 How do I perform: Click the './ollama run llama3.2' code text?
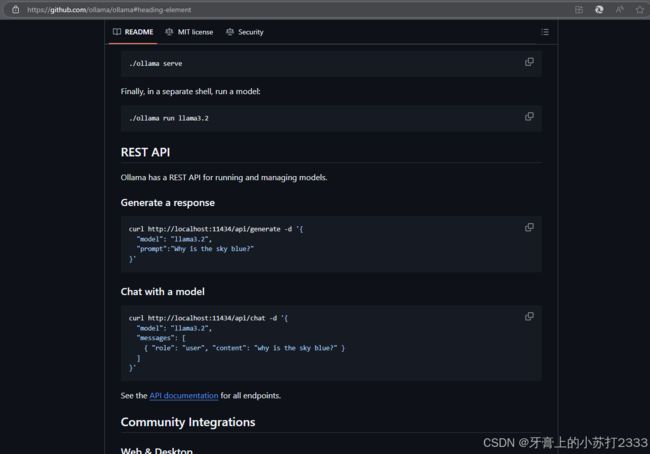(169, 118)
